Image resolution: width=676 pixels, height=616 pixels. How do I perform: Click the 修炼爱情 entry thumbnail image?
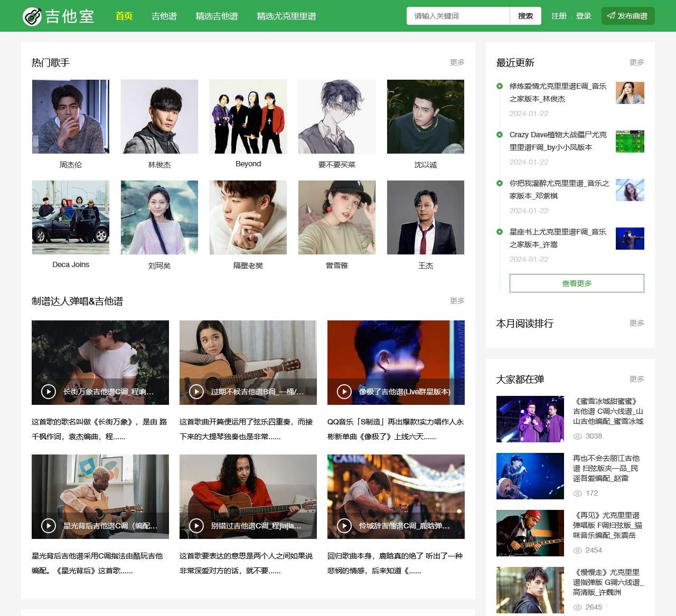pos(630,93)
